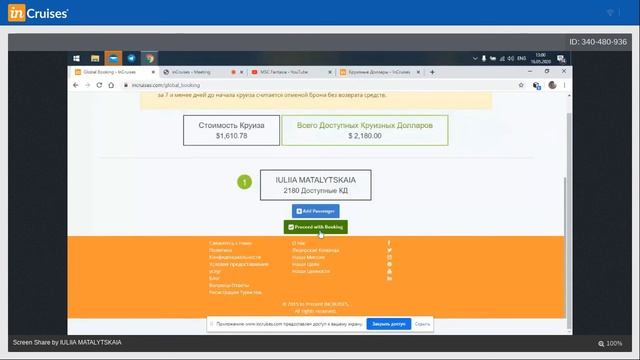
Task: Click the Всего Доступных Круизных Долларов box
Action: pyautogui.click(x=365, y=130)
